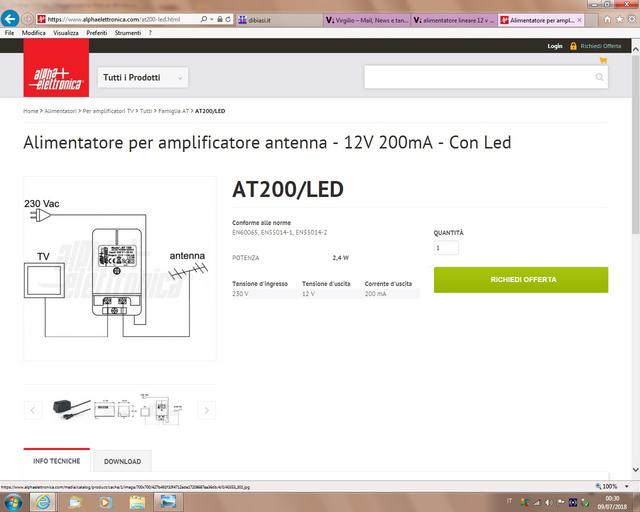Open the address bar autocomplete dropdown arrow
The width and height of the screenshot is (640, 512).
[212, 19]
